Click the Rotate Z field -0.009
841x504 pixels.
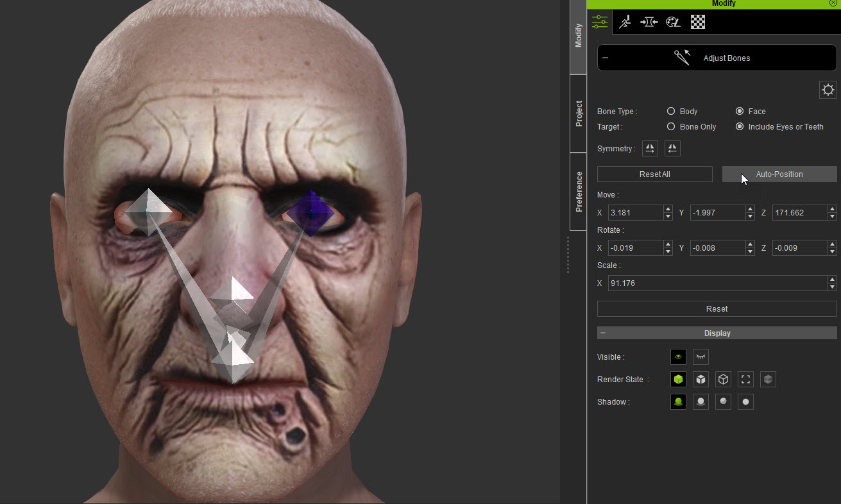click(x=800, y=248)
